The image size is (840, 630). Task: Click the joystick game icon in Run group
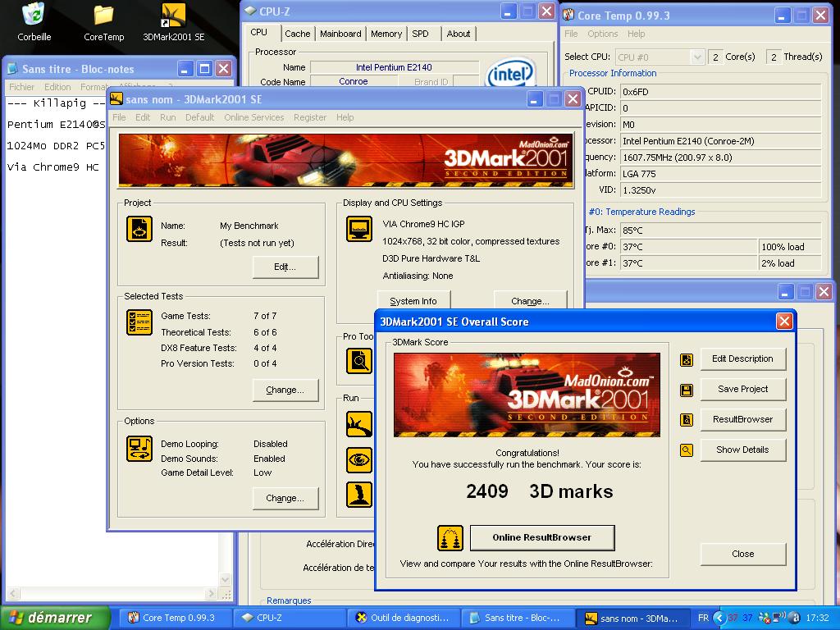tap(359, 495)
